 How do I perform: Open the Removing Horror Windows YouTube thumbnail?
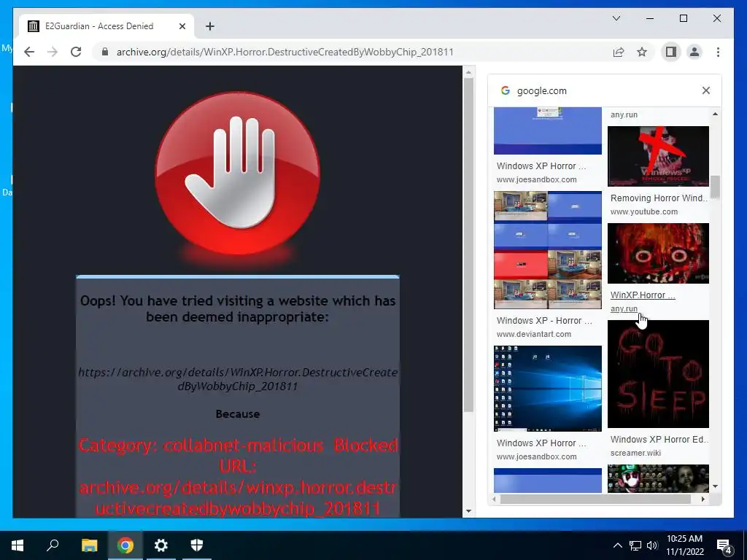click(x=658, y=156)
